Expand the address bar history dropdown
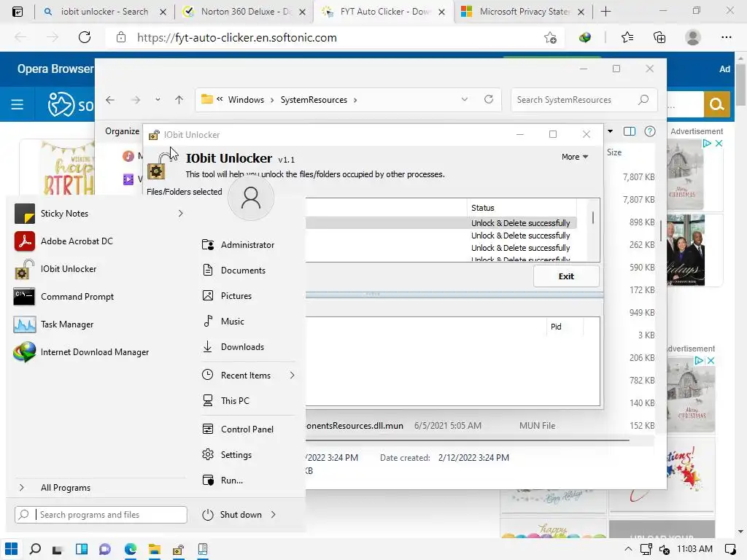747x560 pixels. 465,99
